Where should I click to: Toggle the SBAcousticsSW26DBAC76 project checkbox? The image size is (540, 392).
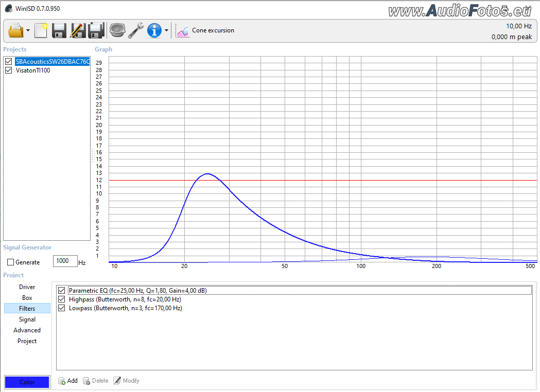[9, 62]
